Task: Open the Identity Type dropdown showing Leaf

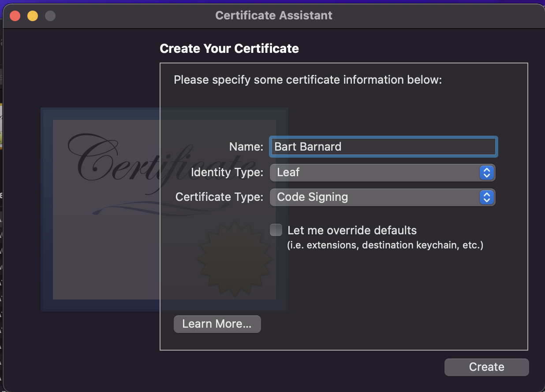Action: tap(375, 173)
